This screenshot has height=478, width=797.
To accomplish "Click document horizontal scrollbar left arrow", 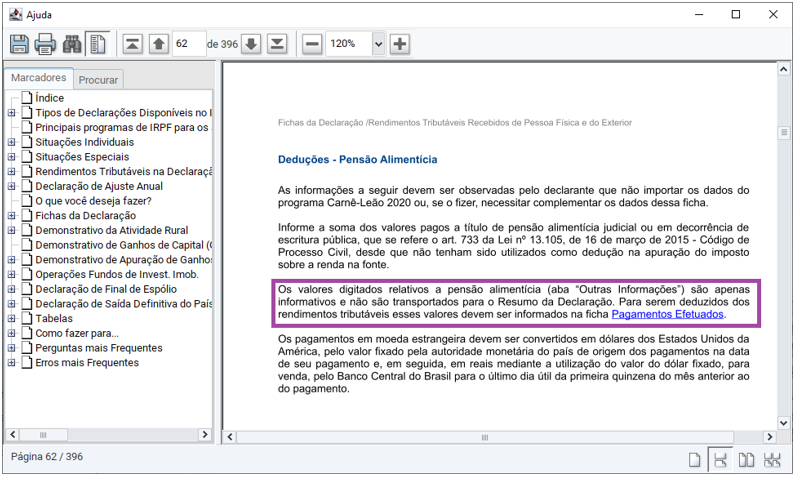I will tap(230, 437).
